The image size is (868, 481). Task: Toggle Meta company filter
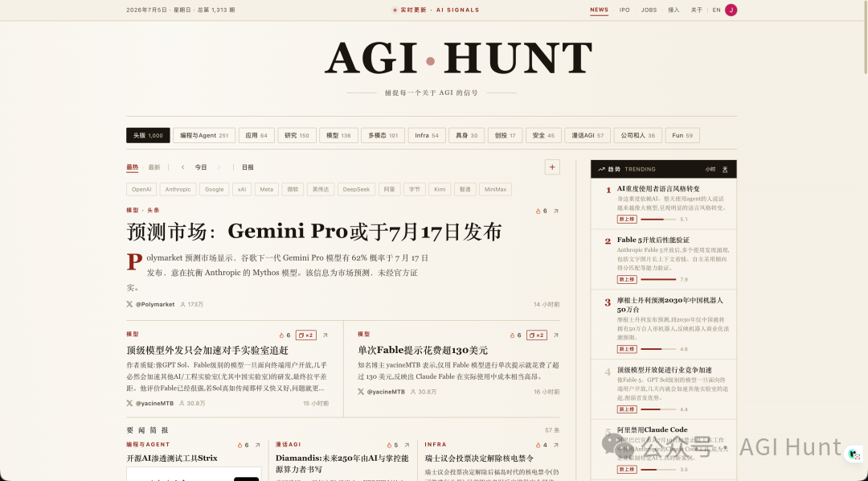(267, 190)
